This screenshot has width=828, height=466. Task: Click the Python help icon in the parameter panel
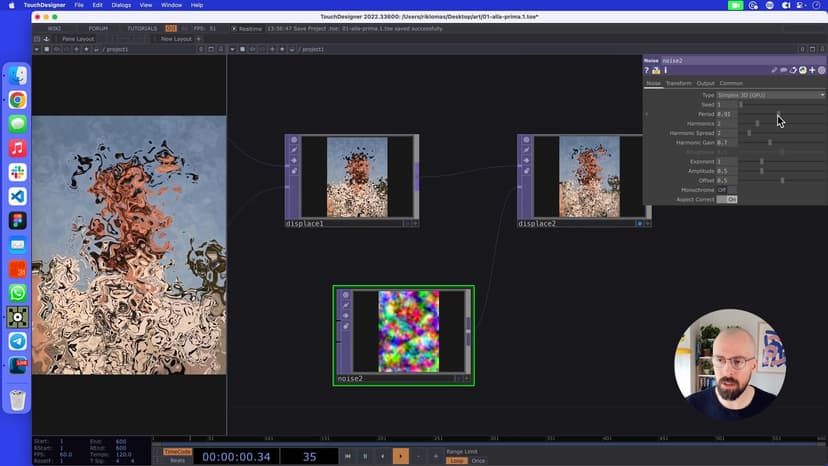(656, 71)
